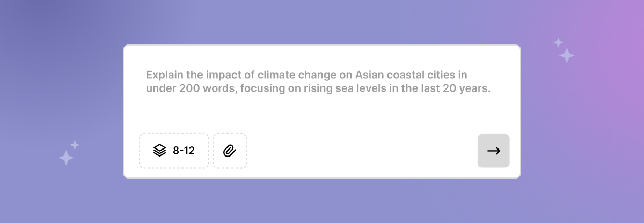
Task: Click blank toolbar area between paperclip and send
Action: coord(362,151)
